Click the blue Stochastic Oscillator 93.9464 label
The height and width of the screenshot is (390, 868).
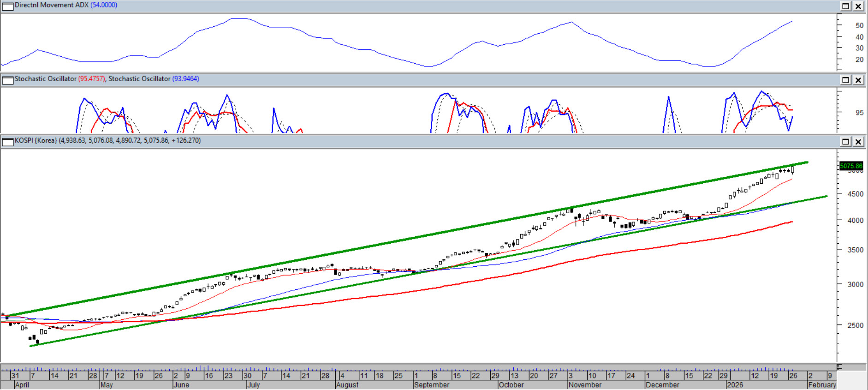tap(185, 79)
